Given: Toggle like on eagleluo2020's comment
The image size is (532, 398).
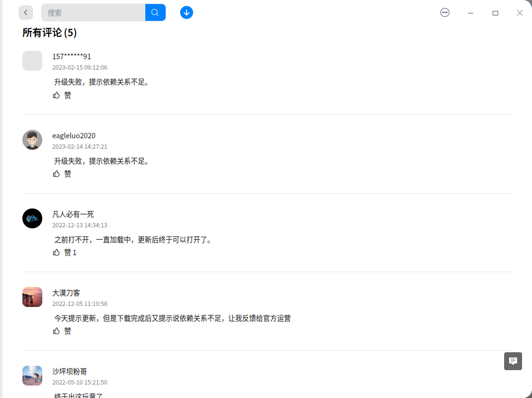Looking at the screenshot, I should pos(56,173).
